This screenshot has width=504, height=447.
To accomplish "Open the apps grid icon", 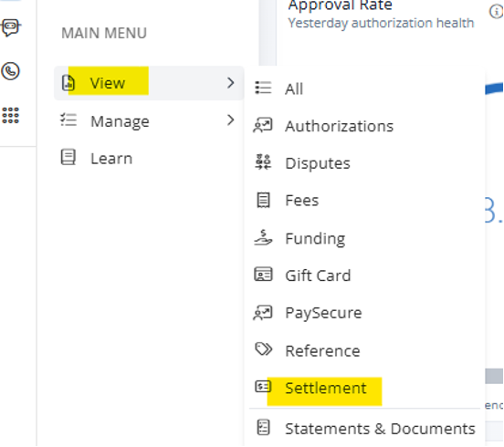I will point(11,115).
